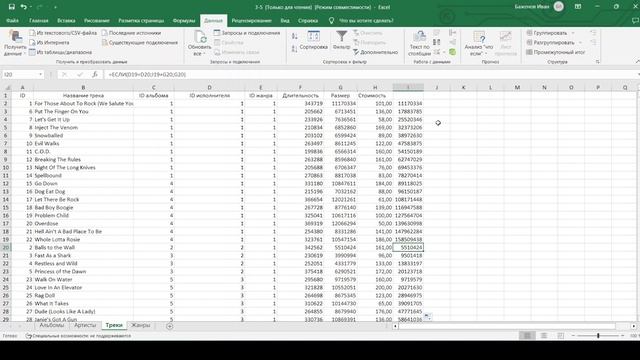
Task: Click the green Data Model icon
Action: tap(452, 52)
